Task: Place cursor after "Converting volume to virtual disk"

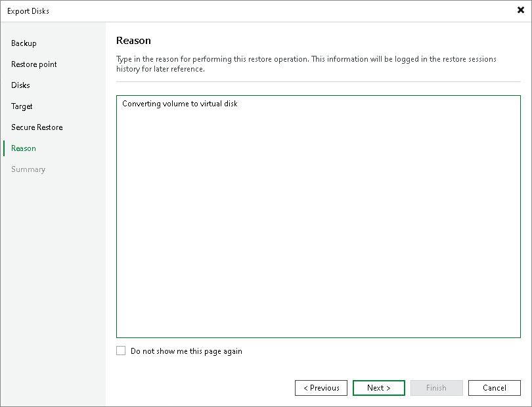Action: tap(238, 103)
